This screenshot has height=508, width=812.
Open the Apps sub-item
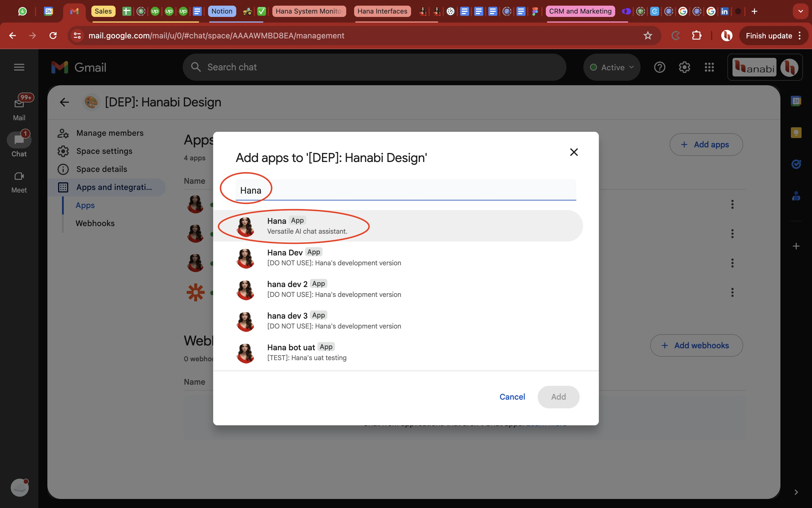85,205
